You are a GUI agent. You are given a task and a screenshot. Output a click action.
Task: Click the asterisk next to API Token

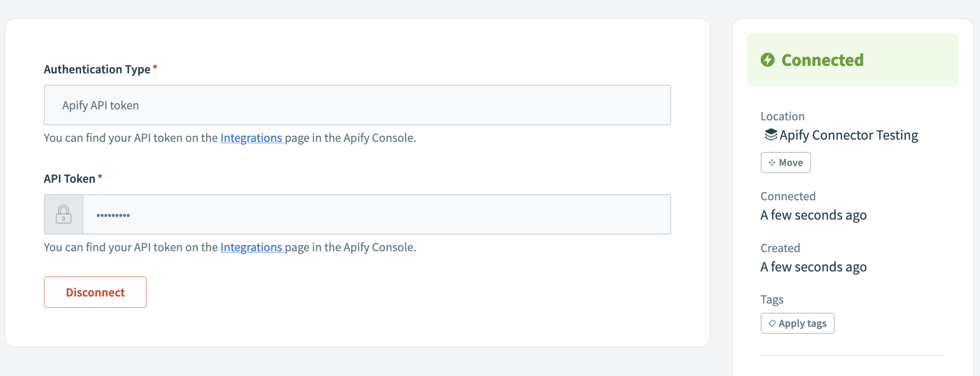101,176
